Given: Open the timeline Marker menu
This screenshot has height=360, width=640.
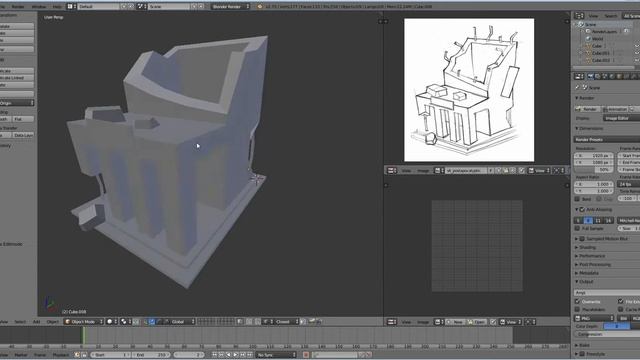Looking at the screenshot, I should 20,355.
